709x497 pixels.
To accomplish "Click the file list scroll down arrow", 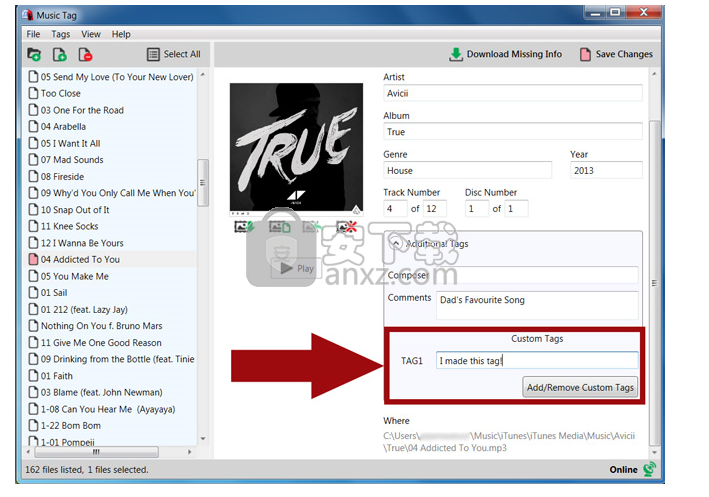I will tap(203, 439).
